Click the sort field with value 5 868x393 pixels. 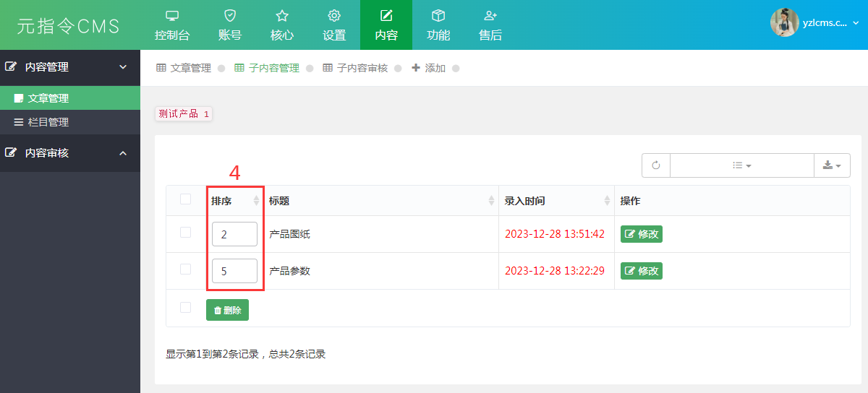[234, 271]
